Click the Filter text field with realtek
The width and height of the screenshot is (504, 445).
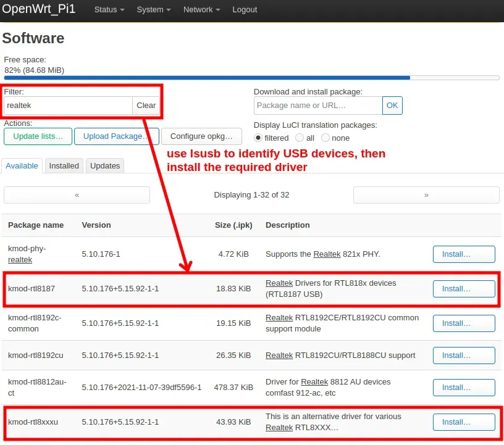point(68,106)
